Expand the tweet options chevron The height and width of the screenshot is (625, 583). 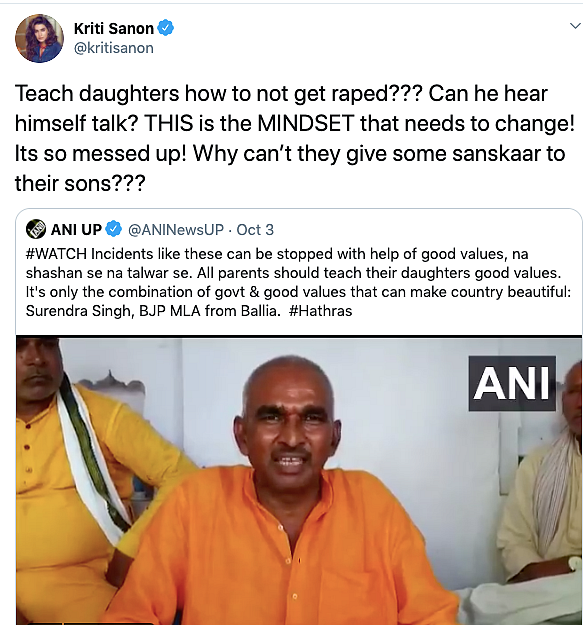click(x=575, y=26)
